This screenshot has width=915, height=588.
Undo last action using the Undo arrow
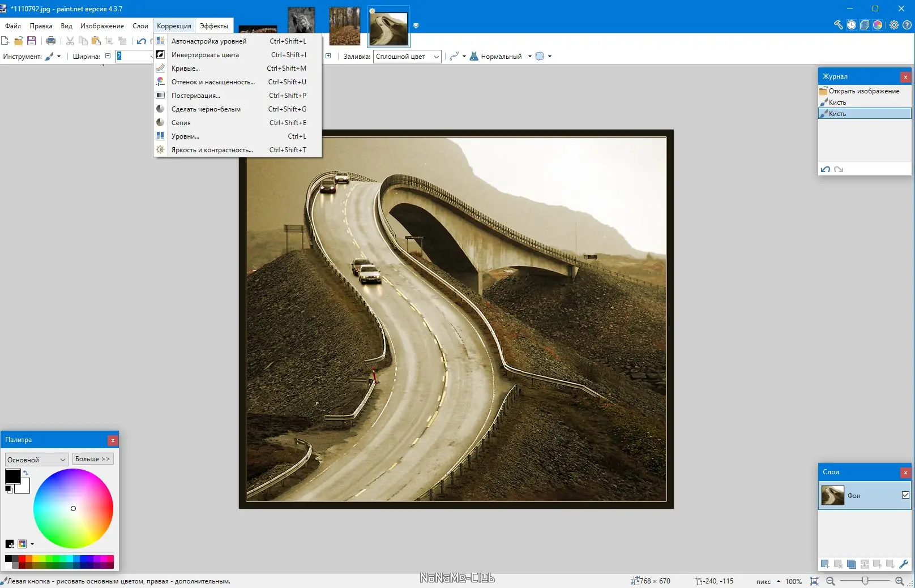click(x=140, y=40)
